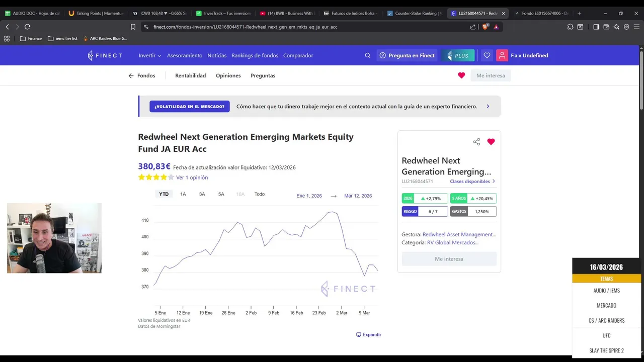The image size is (644, 362).
Task: Open the favorites heart icon in header
Action: point(487,55)
